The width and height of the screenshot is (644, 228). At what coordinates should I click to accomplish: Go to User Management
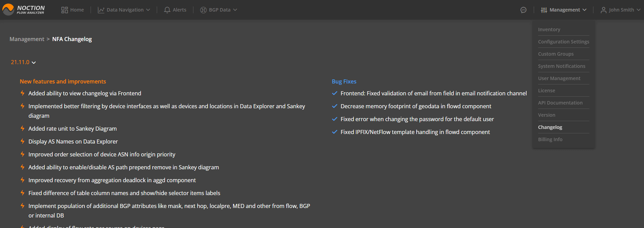click(x=559, y=78)
